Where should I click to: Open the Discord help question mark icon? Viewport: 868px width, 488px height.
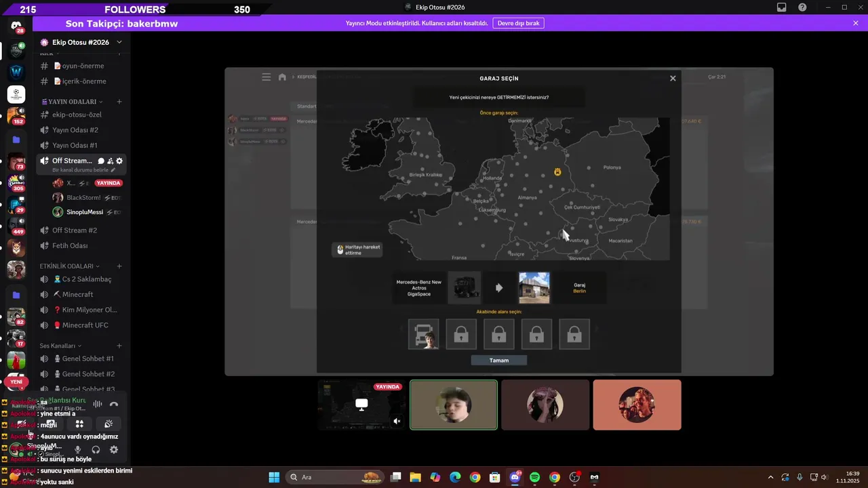(802, 7)
